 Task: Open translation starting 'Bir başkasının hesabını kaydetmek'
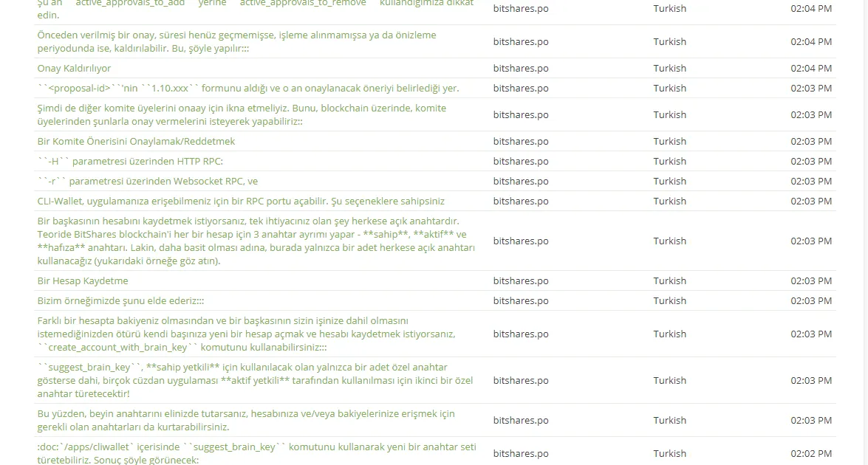[x=256, y=241]
